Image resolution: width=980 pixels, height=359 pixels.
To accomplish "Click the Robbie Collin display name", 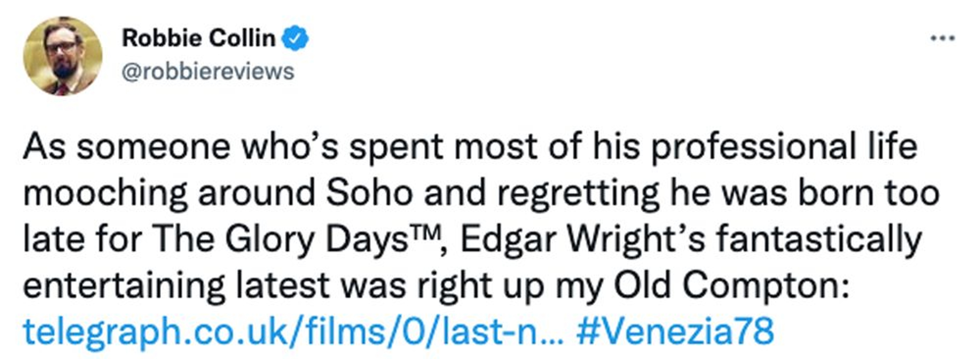I will tap(199, 38).
